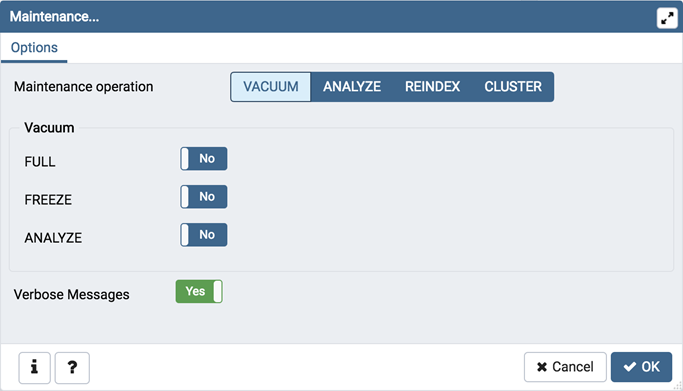Open the info (i) icon button
Screen dimensions: 683x391
pos(34,368)
